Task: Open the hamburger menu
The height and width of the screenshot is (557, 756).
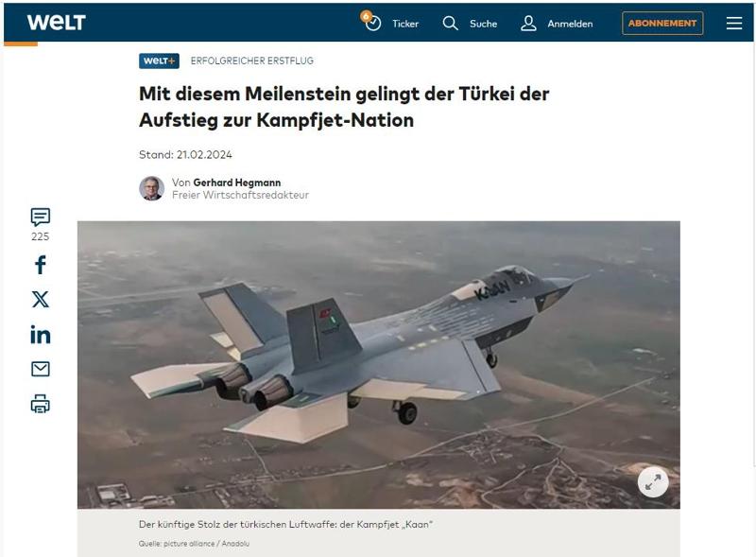Action: click(x=734, y=23)
